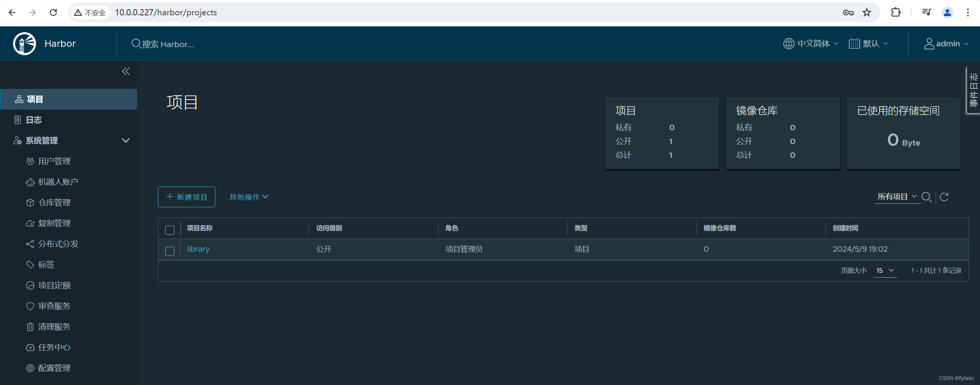This screenshot has height=385, width=980.
Task: Open 项目 in the sidebar
Action: 69,99
